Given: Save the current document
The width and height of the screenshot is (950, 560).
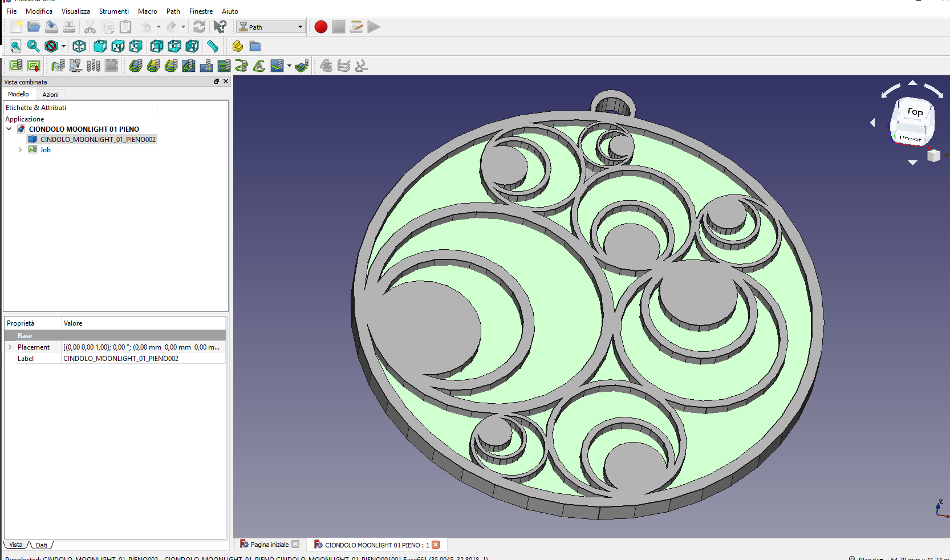Looking at the screenshot, I should tap(51, 27).
